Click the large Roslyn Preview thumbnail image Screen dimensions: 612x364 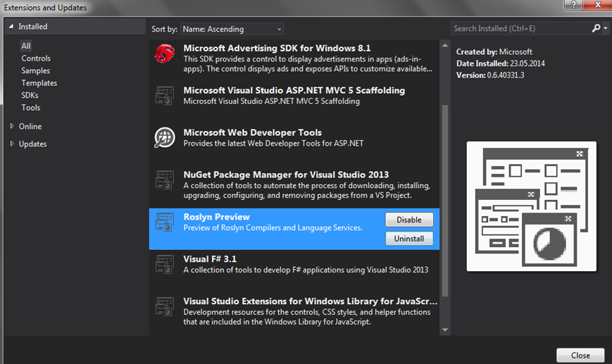tap(531, 206)
